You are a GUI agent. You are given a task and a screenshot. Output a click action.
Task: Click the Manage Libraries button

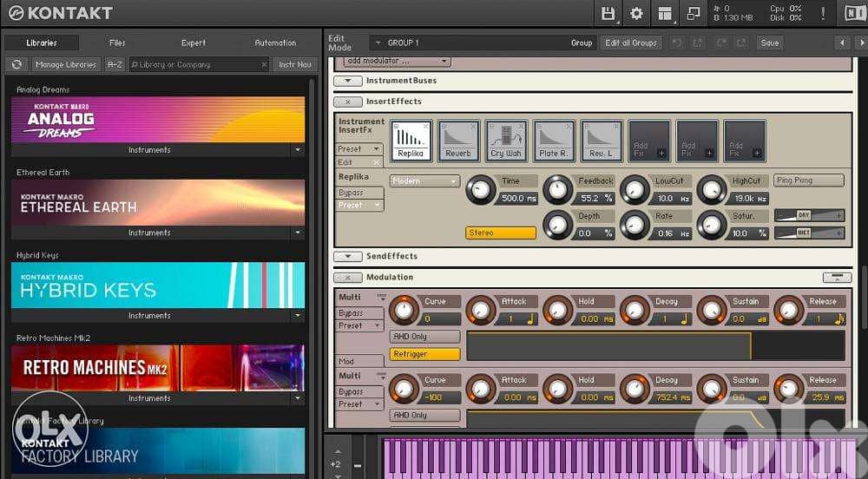tap(66, 65)
